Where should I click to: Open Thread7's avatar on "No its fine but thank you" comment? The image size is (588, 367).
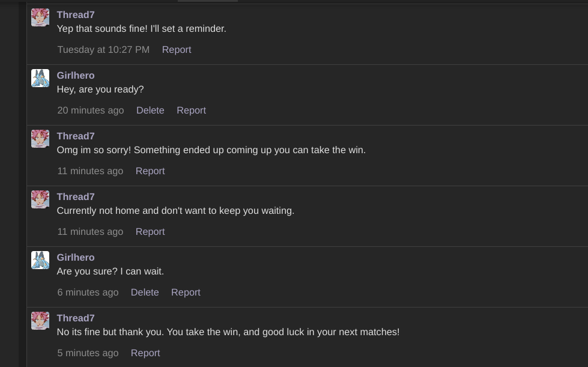40,321
